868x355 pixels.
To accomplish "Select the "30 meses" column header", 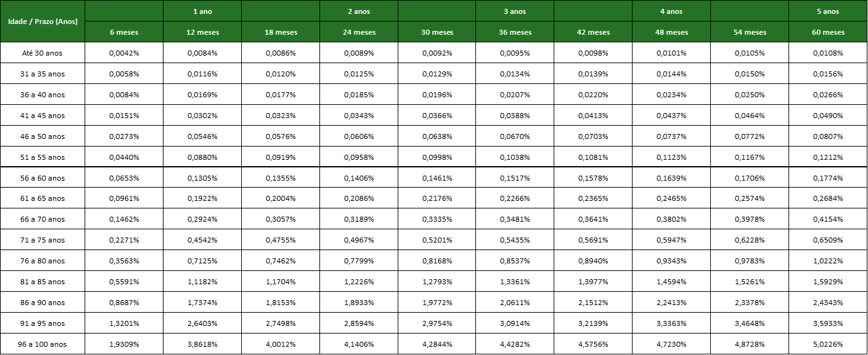I will (x=437, y=32).
